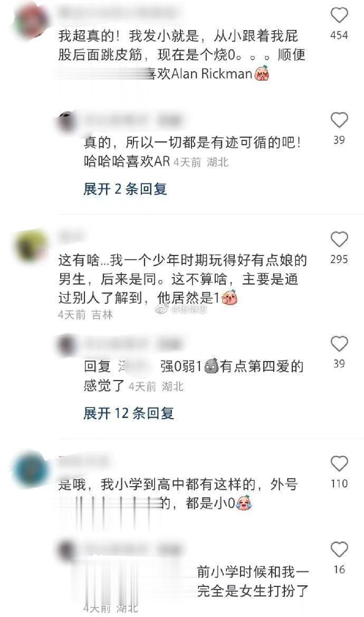Tap small avatar on 第四爱 reply
Image resolution: width=364 pixels, height=617 pixels.
click(67, 346)
